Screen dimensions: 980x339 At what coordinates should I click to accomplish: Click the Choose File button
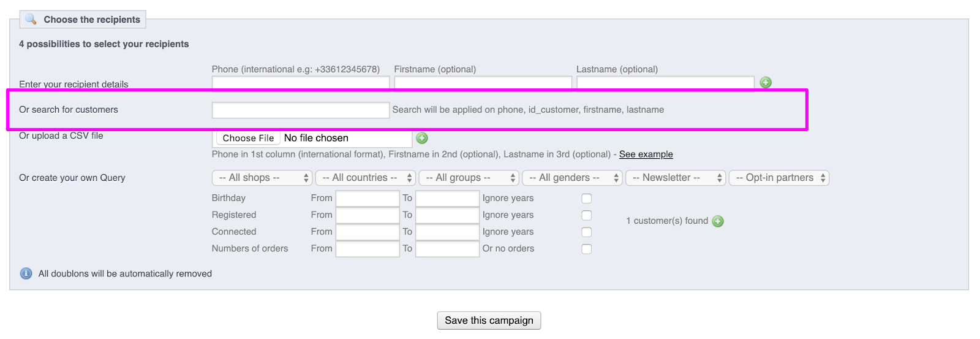[x=248, y=138]
